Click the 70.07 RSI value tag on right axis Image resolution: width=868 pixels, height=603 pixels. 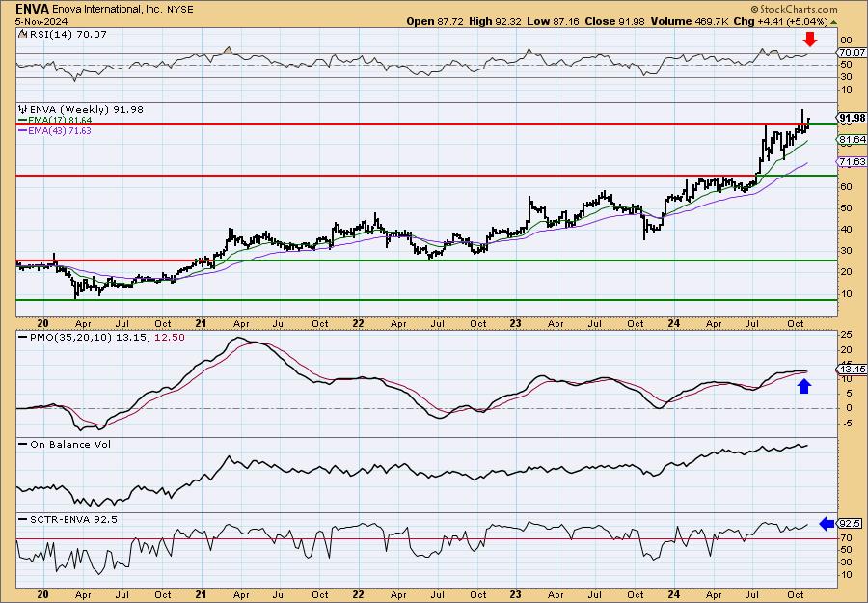pos(853,53)
